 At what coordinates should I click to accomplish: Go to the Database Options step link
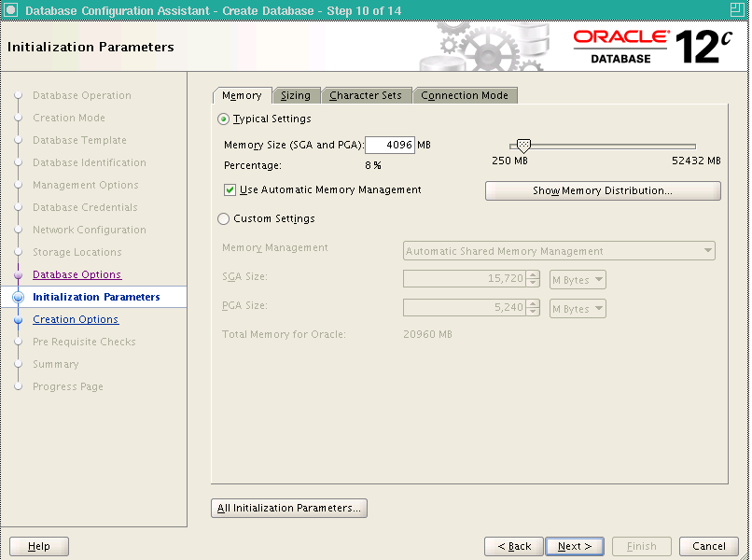(77, 274)
